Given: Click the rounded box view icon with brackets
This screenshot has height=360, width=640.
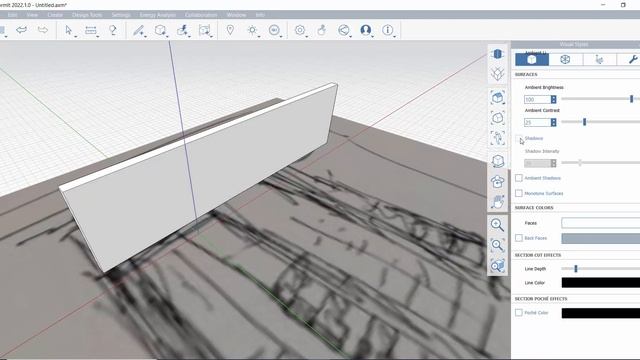Looking at the screenshot, I should pyautogui.click(x=498, y=118).
